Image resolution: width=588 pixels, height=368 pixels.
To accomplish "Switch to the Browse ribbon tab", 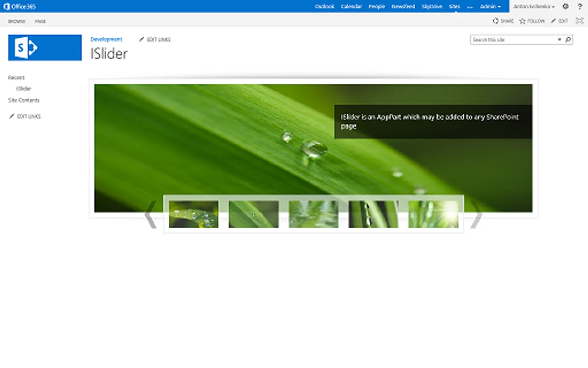I will pos(17,21).
